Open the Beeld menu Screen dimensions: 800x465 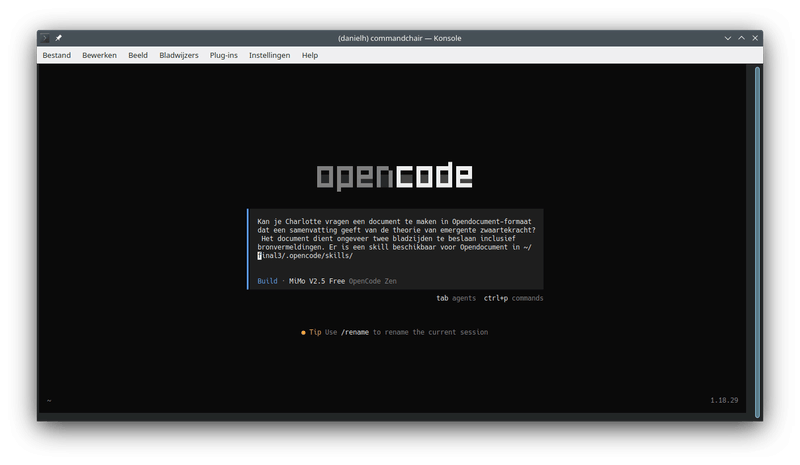click(138, 55)
